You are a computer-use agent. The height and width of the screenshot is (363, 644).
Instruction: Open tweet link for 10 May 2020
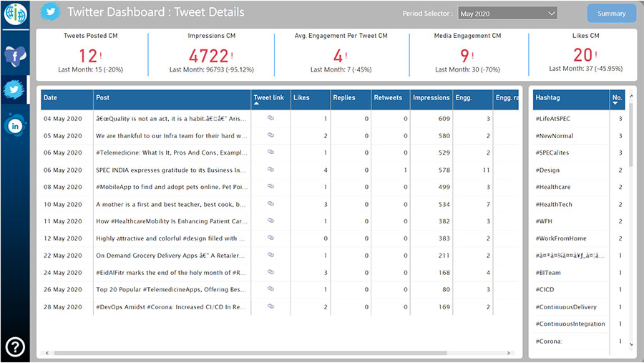click(270, 204)
